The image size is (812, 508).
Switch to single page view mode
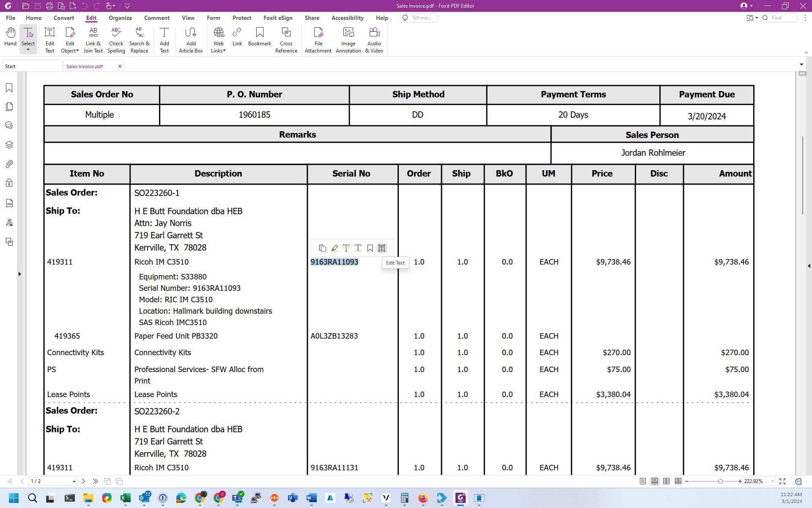(642, 481)
